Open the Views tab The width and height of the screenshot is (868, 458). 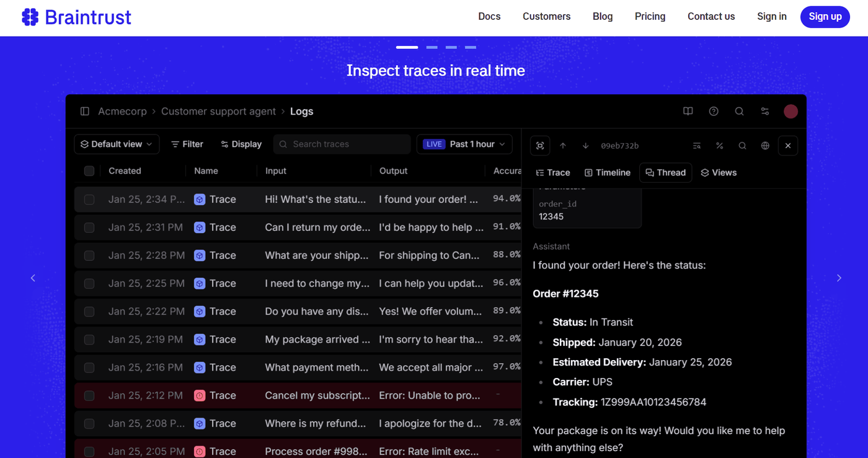click(x=719, y=173)
